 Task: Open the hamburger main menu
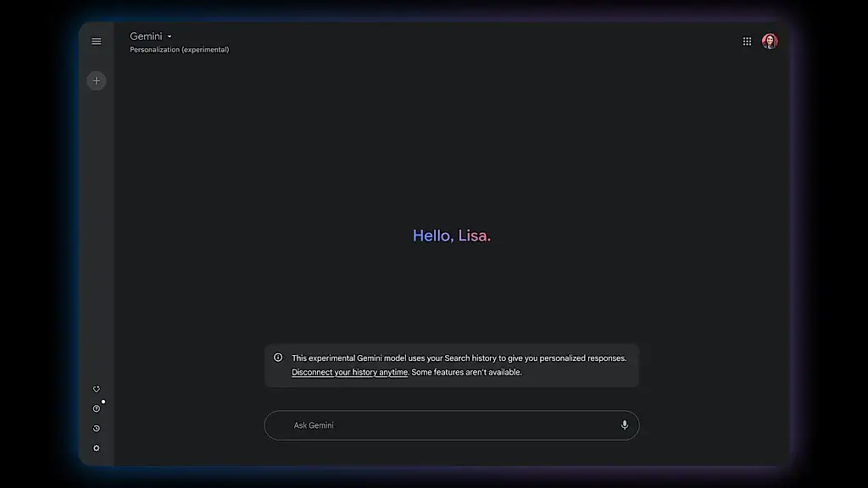pyautogui.click(x=97, y=42)
